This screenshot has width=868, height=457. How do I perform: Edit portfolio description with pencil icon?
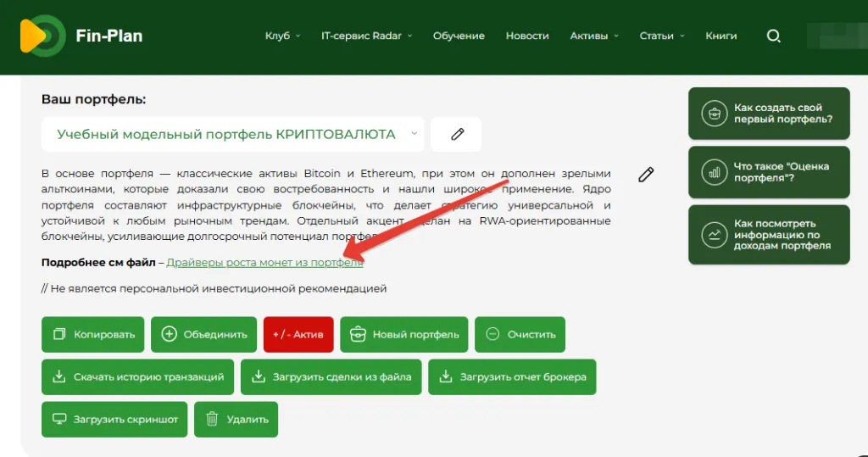pyautogui.click(x=646, y=175)
